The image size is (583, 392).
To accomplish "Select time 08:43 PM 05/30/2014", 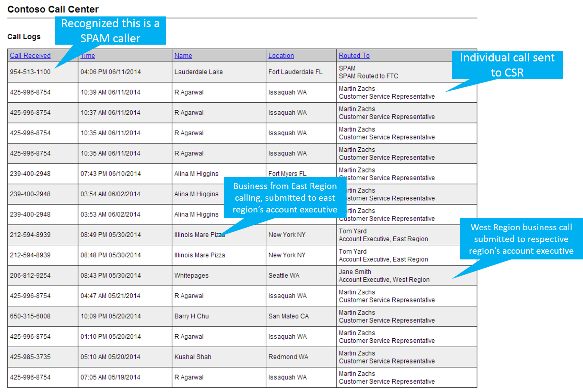I will pos(110,276).
